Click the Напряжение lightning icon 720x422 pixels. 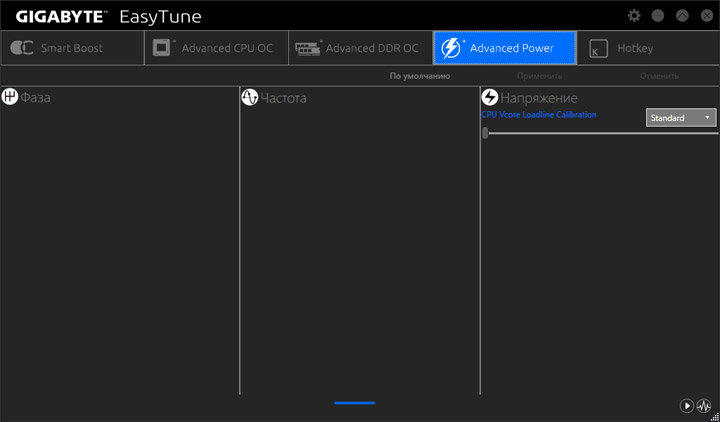pyautogui.click(x=489, y=97)
